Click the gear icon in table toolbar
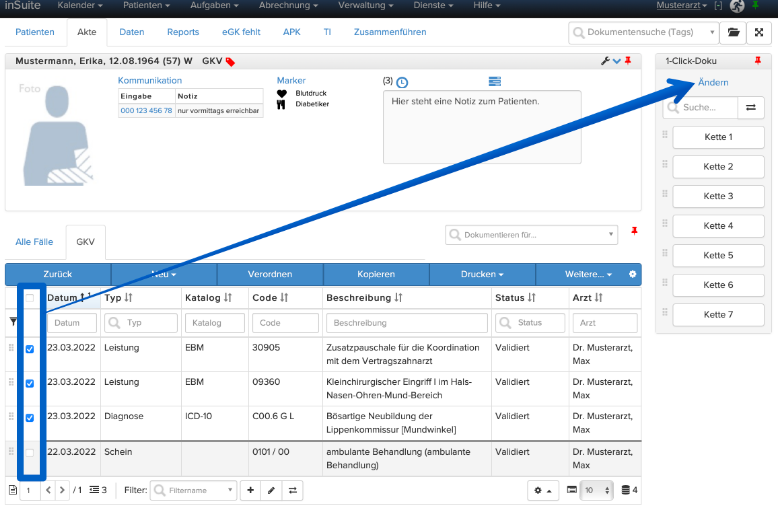The width and height of the screenshot is (778, 506). pos(632,274)
